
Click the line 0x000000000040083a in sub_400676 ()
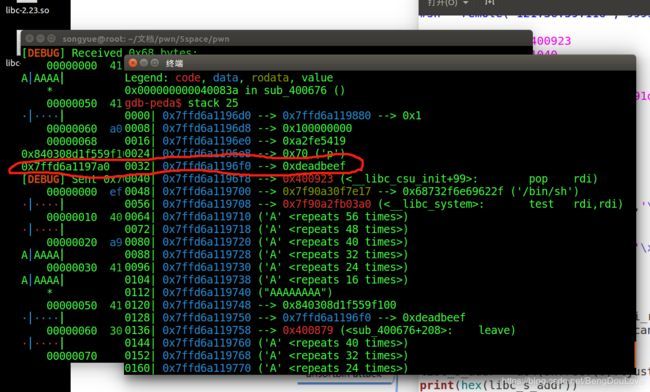(235, 90)
